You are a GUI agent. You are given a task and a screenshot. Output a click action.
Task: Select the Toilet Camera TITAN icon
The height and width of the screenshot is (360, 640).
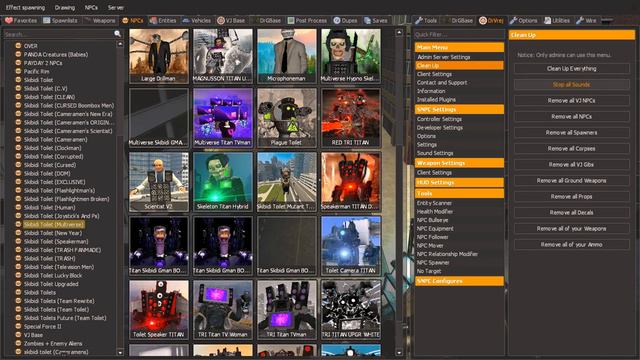(351, 246)
